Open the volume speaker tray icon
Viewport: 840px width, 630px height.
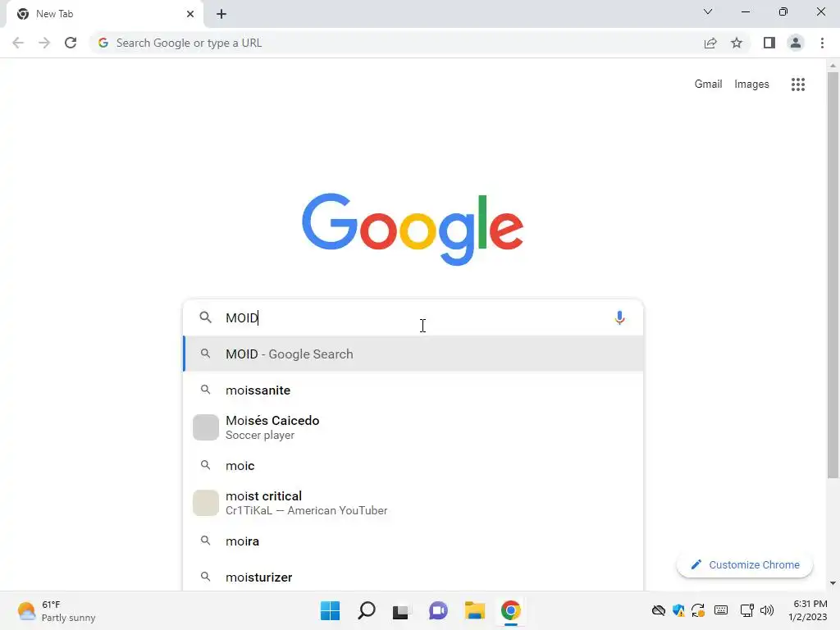click(767, 610)
